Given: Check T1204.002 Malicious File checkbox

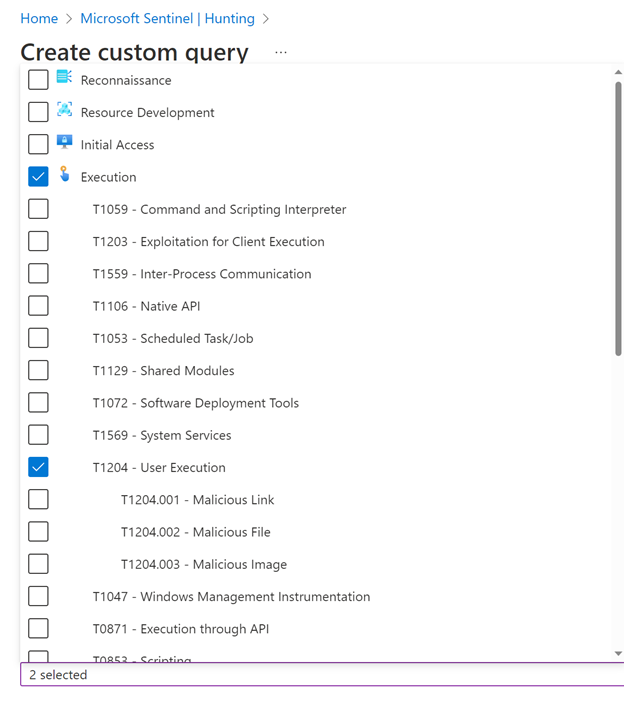Looking at the screenshot, I should (38, 531).
